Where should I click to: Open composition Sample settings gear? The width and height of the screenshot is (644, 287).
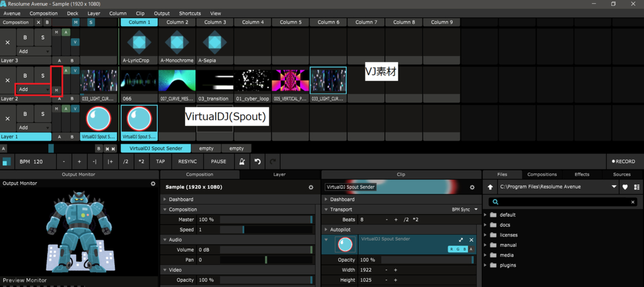coord(311,188)
